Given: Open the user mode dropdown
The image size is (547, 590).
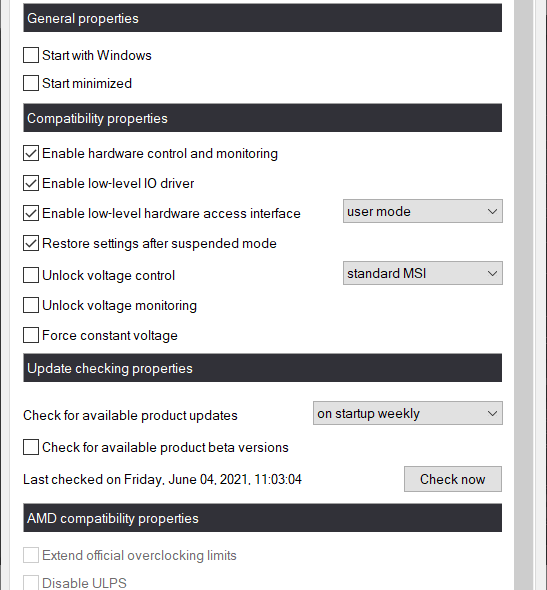Looking at the screenshot, I should pos(422,211).
